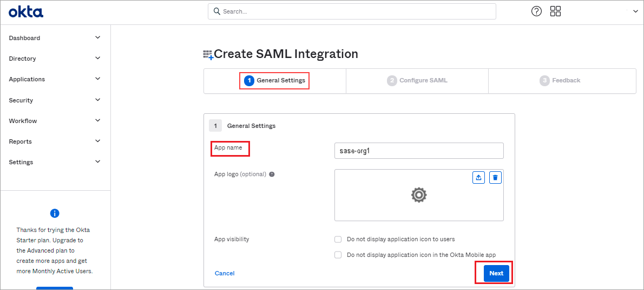This screenshot has width=644, height=290.
Task: Open the apps grid icon
Action: [x=555, y=11]
